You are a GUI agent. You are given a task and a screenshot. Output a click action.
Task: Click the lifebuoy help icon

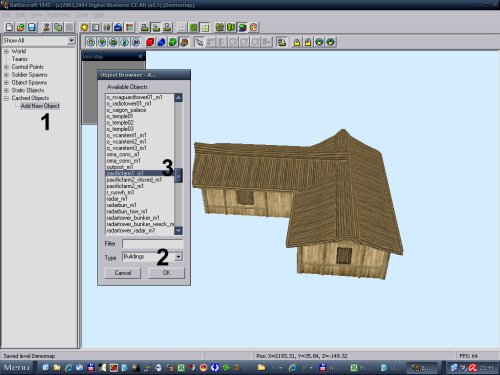click(x=253, y=27)
